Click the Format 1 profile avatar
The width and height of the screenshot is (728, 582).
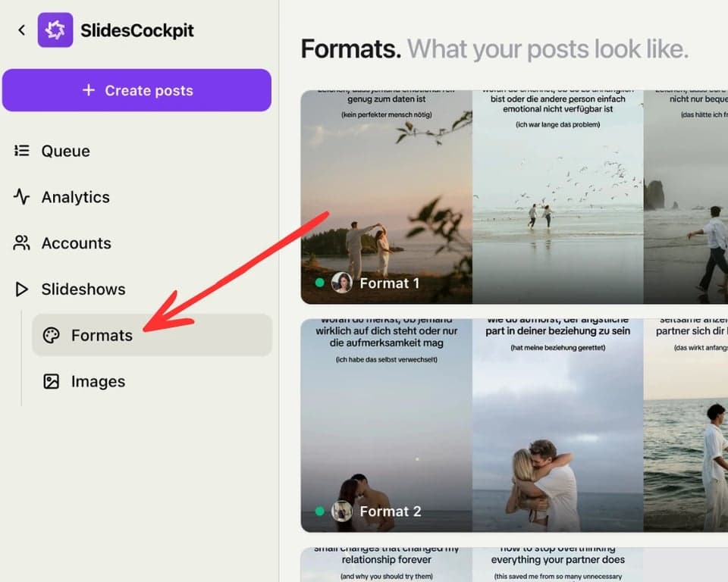click(342, 283)
